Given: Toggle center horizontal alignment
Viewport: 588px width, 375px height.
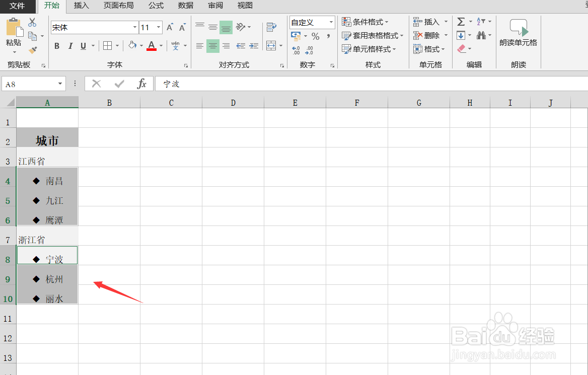Looking at the screenshot, I should pyautogui.click(x=213, y=46).
